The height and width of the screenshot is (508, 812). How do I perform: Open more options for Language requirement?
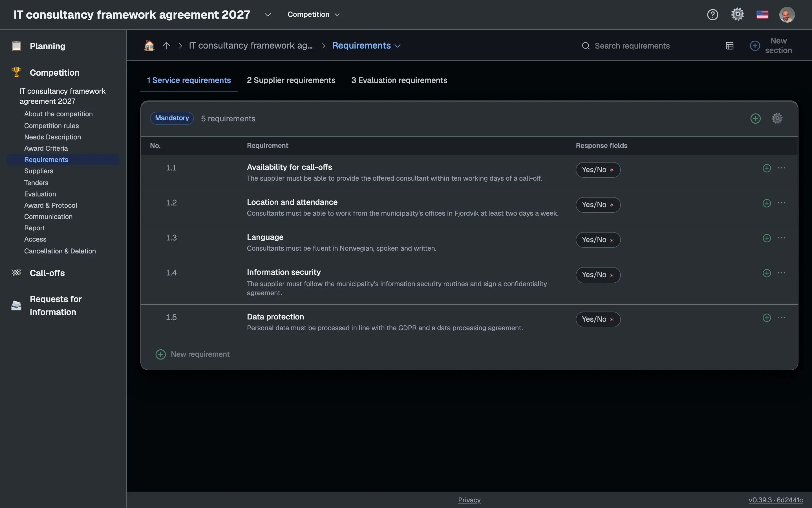click(x=781, y=238)
